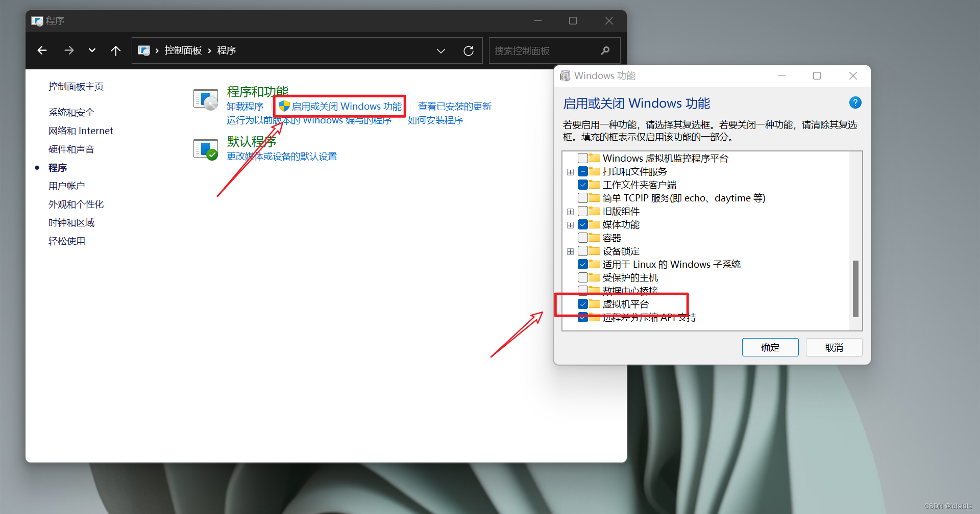Go up one level with up arrow
The height and width of the screenshot is (514, 980).
click(116, 50)
